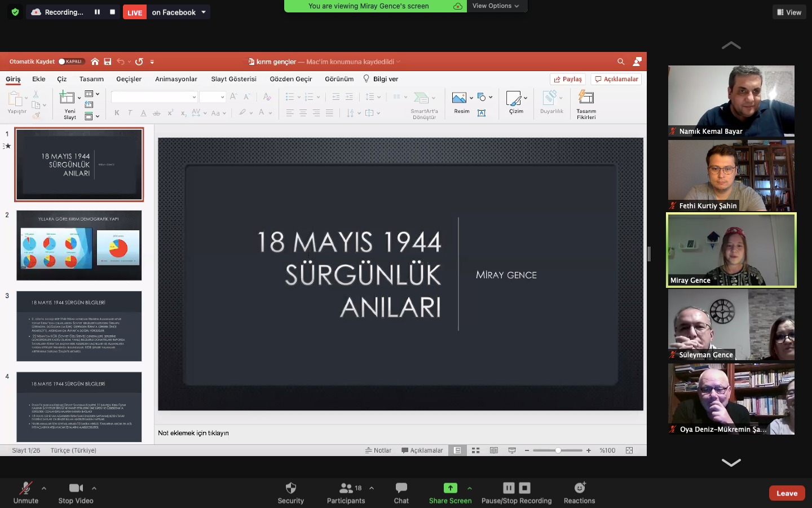Select normal view in status bar

tap(457, 450)
